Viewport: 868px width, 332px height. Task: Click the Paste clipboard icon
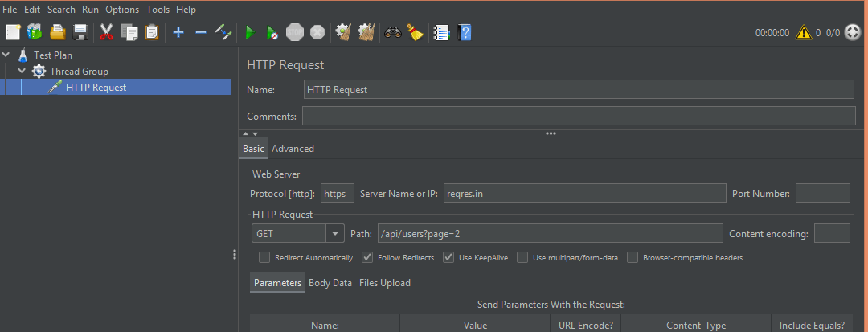152,33
